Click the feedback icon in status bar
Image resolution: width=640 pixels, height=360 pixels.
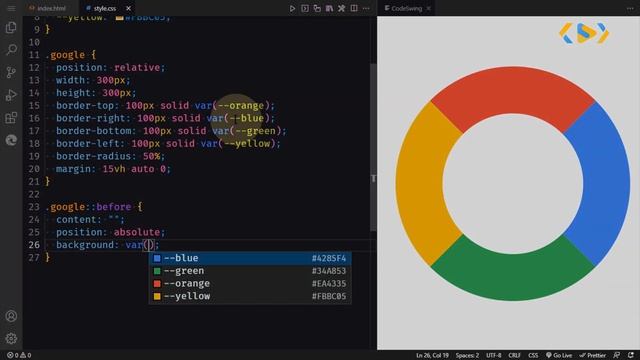pos(617,355)
